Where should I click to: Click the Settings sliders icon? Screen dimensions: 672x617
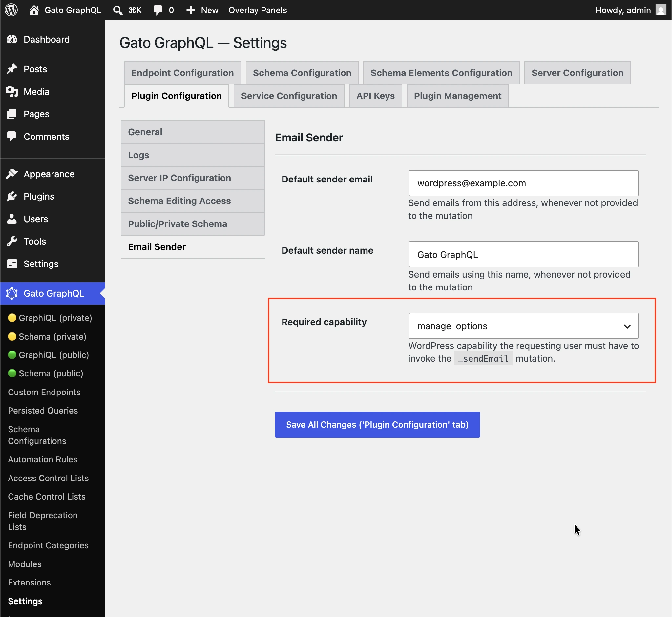[x=12, y=264]
